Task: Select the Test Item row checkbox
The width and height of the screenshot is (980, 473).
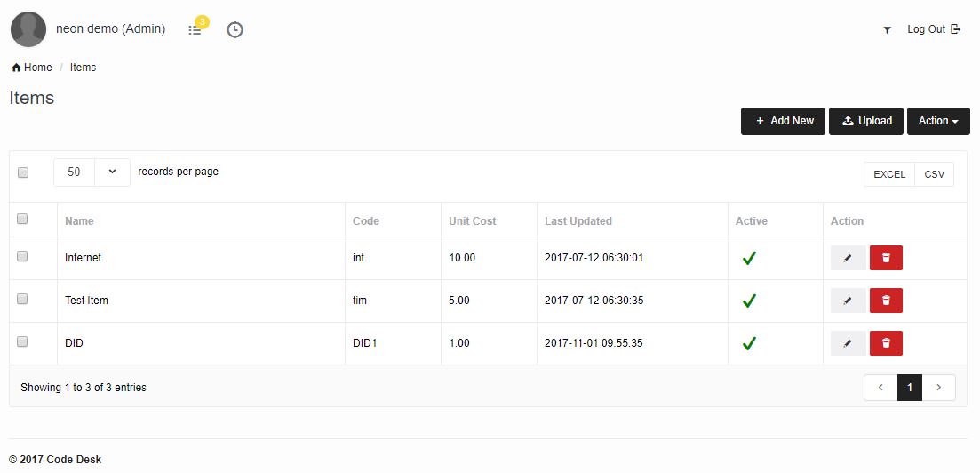Action: pos(23,299)
